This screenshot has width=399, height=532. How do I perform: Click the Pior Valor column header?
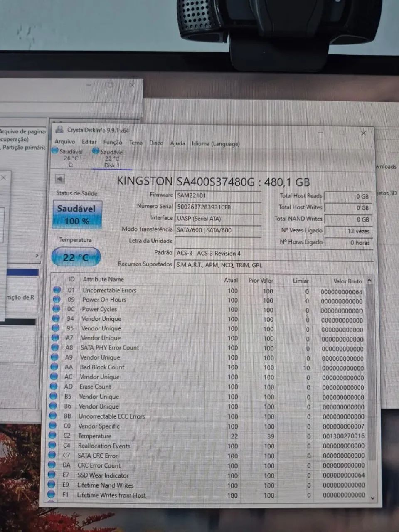click(x=261, y=281)
